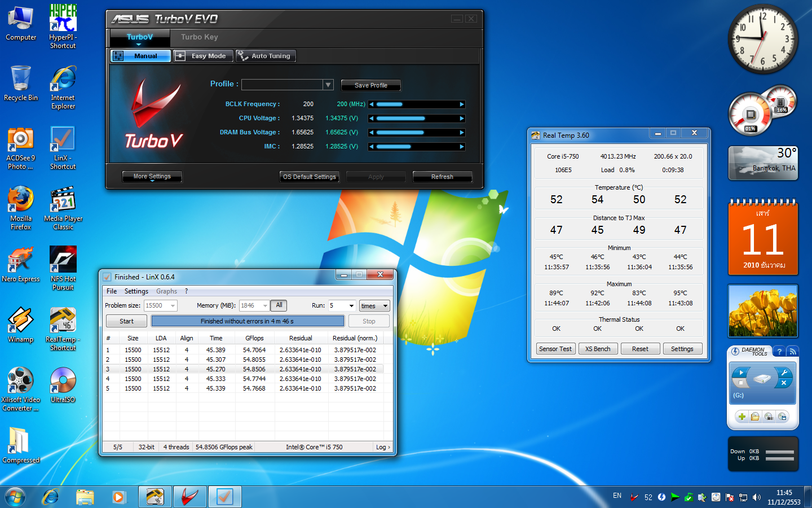Switch TurboV to Easy Mode
This screenshot has width=812, height=508.
coord(202,56)
